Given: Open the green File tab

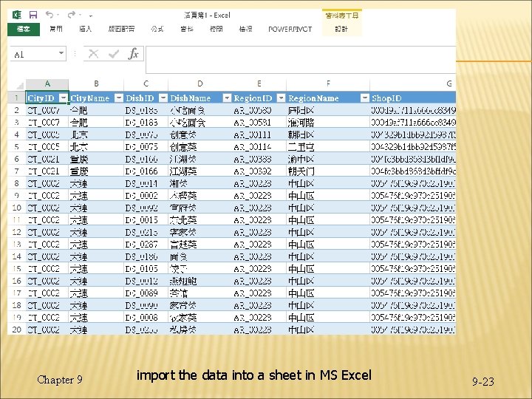Looking at the screenshot, I should point(24,29).
